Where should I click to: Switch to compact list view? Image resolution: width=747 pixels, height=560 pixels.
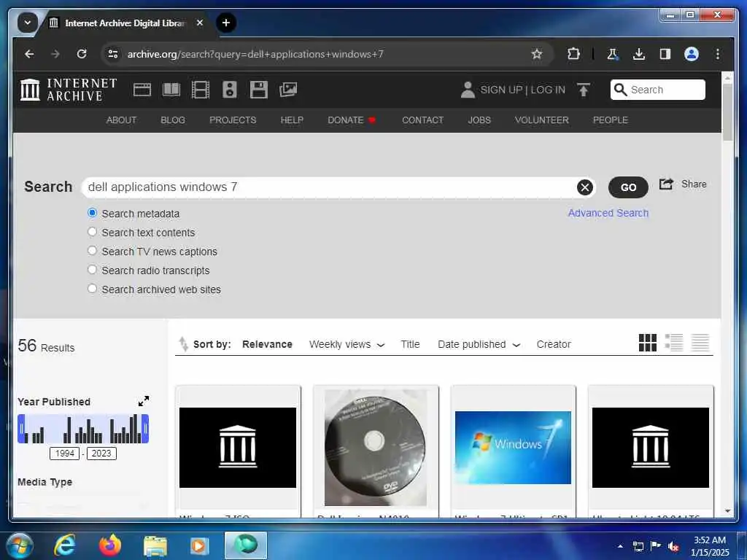pos(700,343)
